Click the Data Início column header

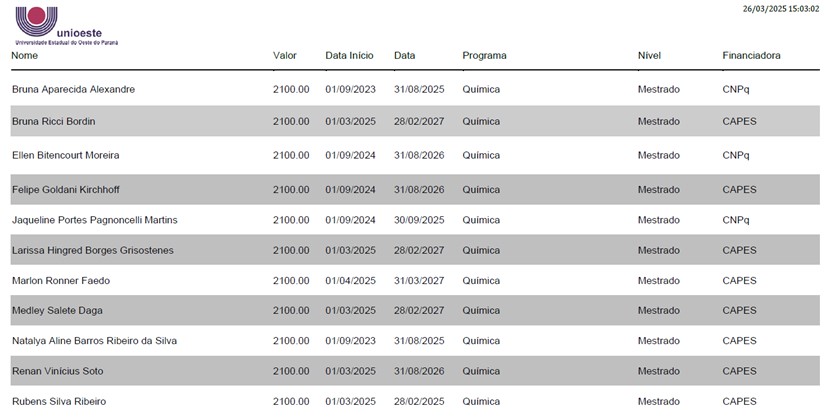tap(349, 56)
